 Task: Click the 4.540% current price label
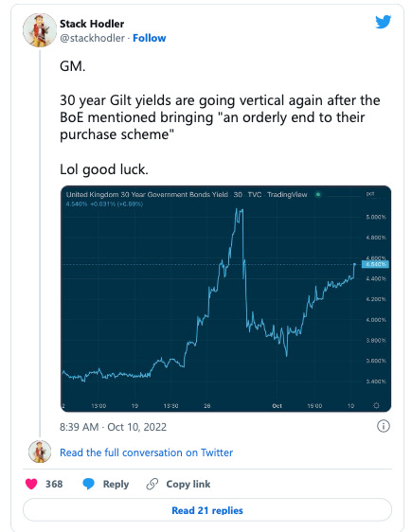375,264
